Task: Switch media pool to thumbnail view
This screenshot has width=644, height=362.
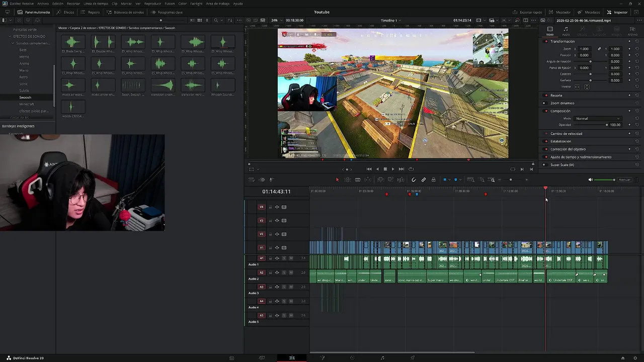Action: click(x=200, y=20)
